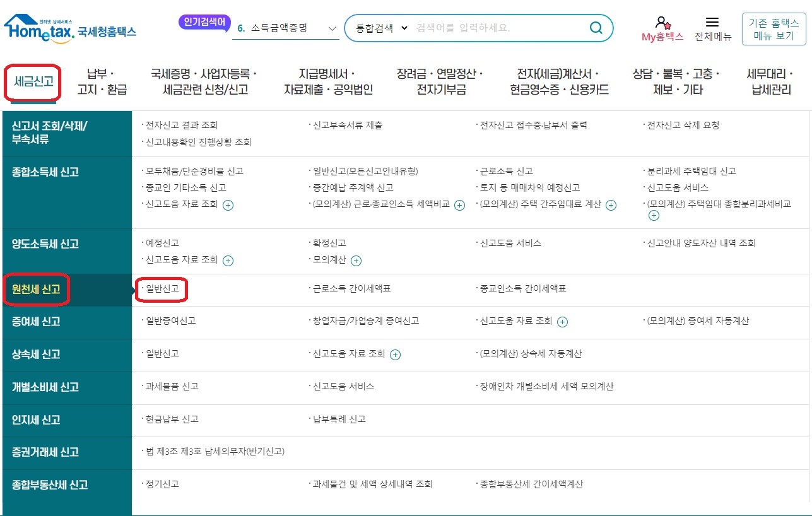Open 원천세 일반신고 link
The height and width of the screenshot is (516, 812).
tap(162, 289)
